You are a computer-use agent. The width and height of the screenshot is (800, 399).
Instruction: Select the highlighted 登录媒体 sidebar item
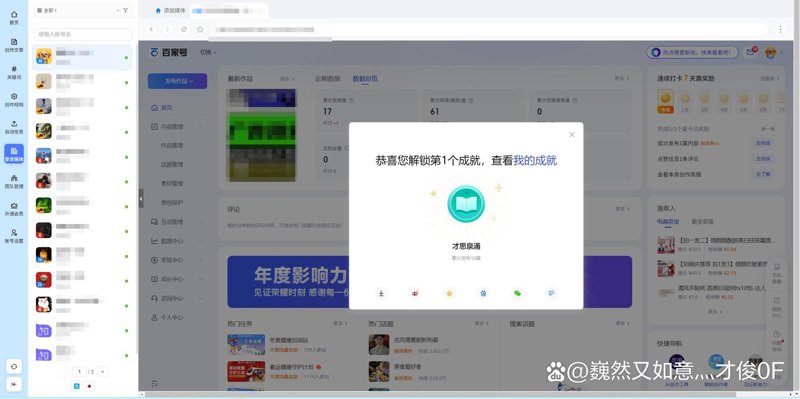coord(14,154)
